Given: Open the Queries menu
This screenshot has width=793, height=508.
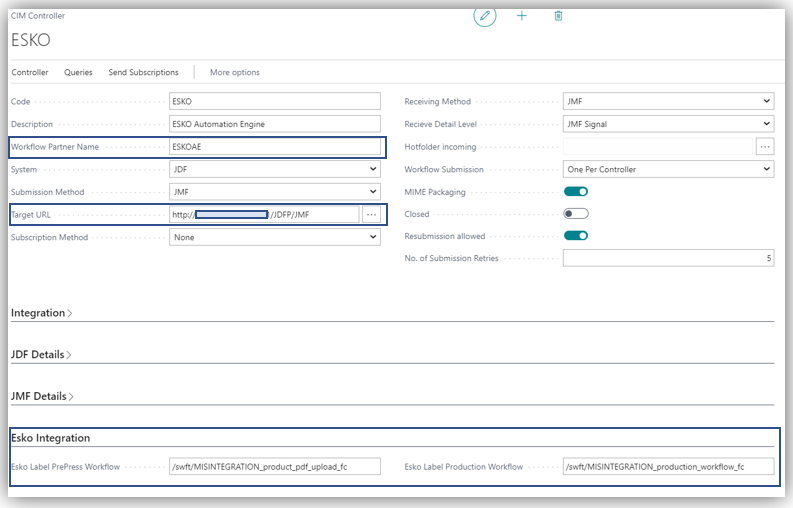Looking at the screenshot, I should (x=78, y=72).
